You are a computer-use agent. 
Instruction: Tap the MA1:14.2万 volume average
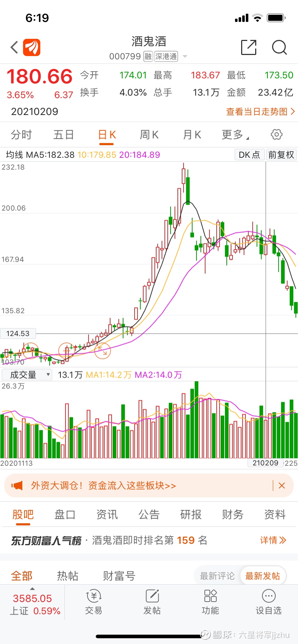point(109,375)
